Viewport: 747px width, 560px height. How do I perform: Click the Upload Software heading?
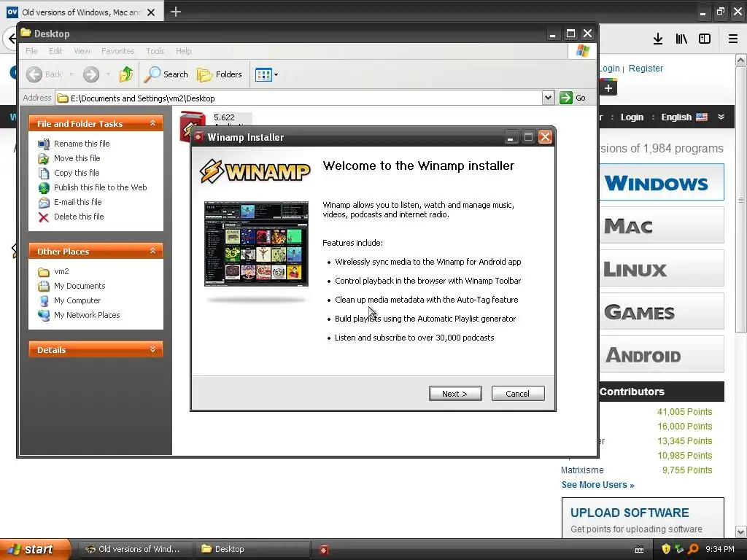tap(630, 513)
